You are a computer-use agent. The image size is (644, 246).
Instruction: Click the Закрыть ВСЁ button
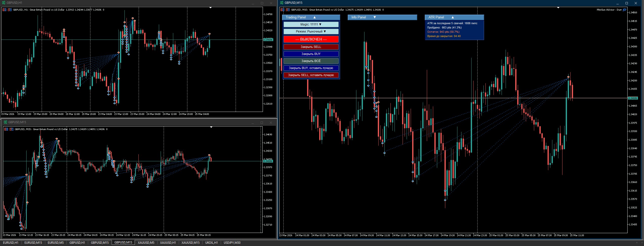click(311, 61)
